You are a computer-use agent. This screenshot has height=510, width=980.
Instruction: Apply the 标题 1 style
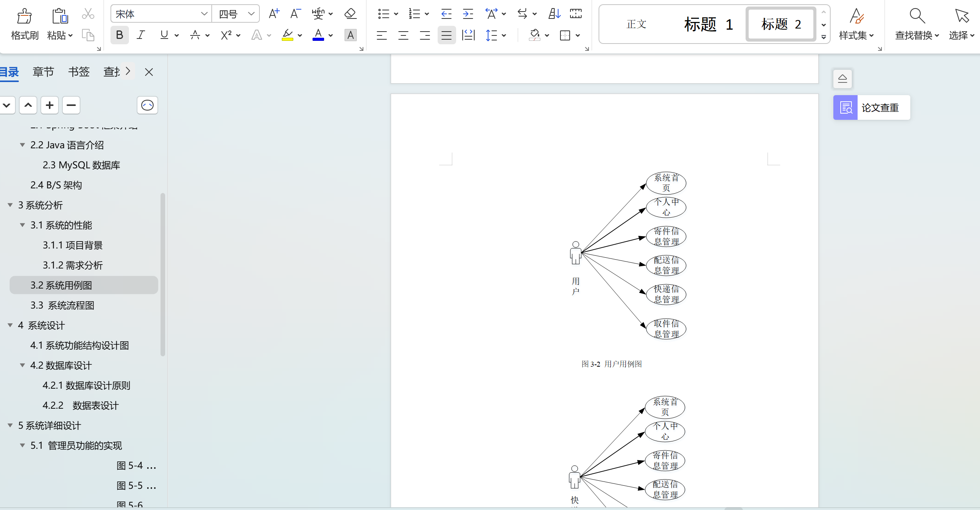point(708,24)
